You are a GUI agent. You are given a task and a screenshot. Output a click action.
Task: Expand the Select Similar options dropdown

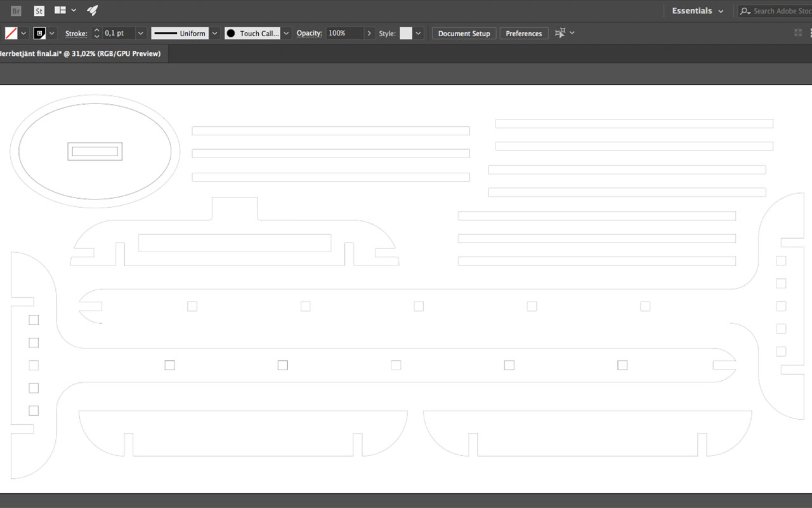pos(572,33)
